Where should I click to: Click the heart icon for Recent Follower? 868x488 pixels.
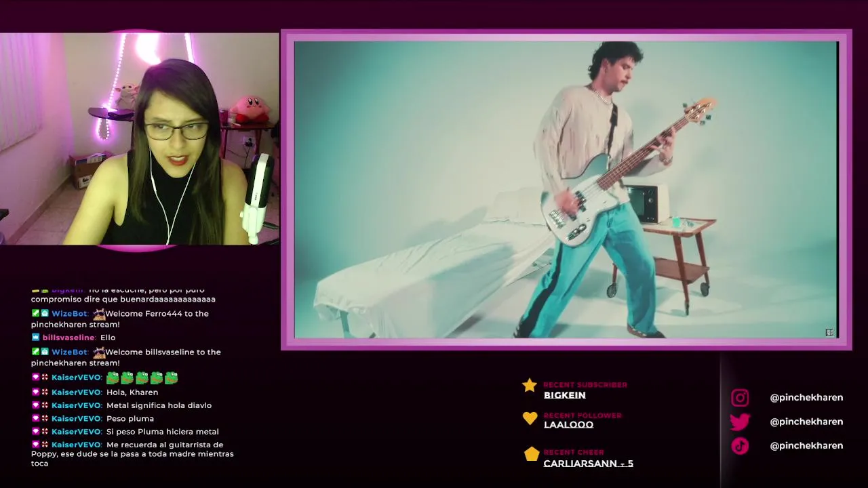tap(530, 419)
